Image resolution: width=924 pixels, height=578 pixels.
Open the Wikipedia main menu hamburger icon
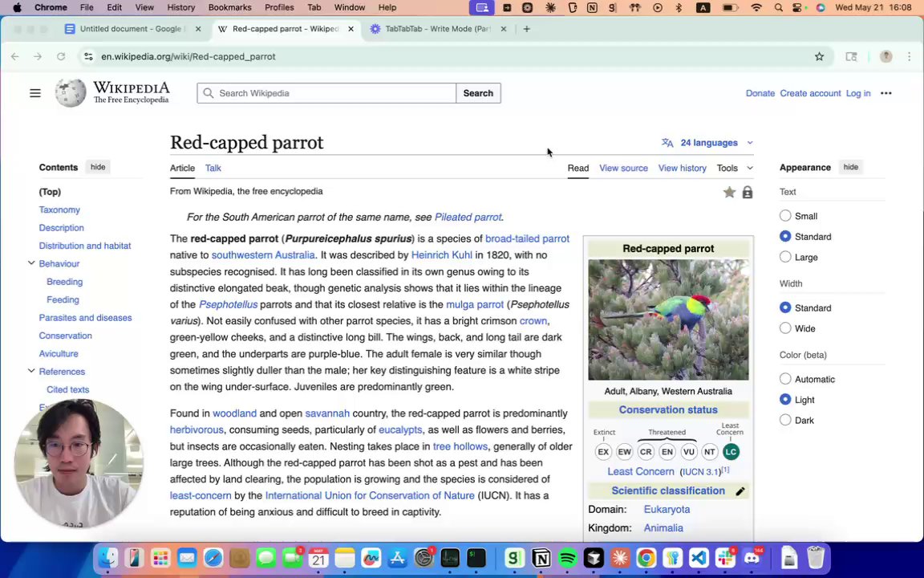(35, 93)
